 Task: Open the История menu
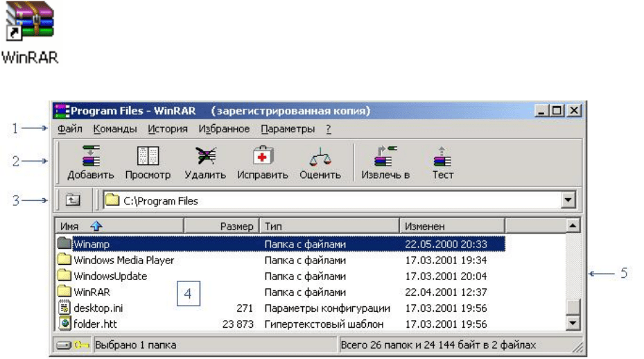tap(168, 129)
